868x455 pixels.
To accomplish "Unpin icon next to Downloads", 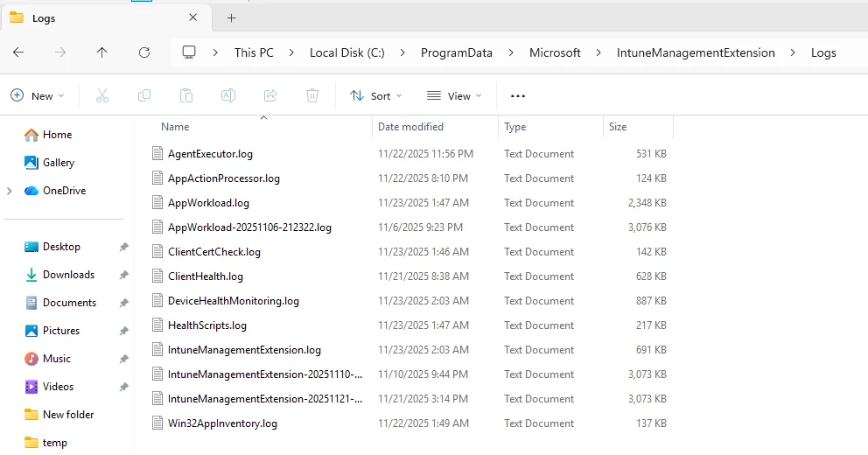I will click(x=124, y=275).
